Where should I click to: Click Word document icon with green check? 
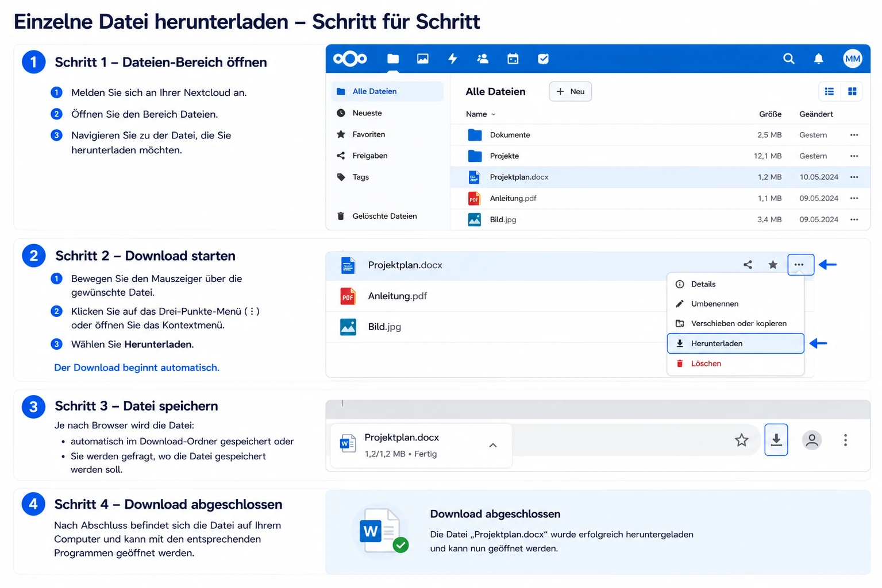click(383, 531)
